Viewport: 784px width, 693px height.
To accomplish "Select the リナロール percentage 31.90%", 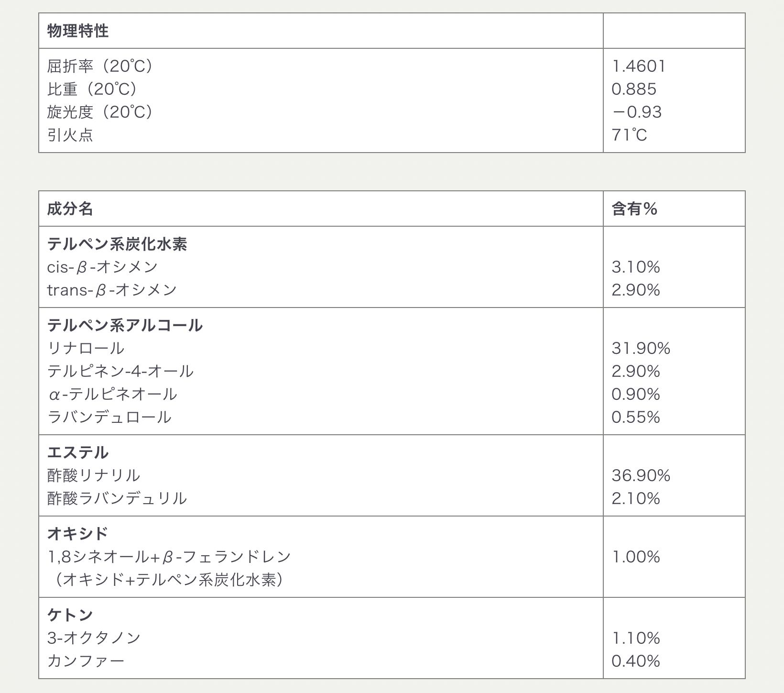I will point(641,348).
